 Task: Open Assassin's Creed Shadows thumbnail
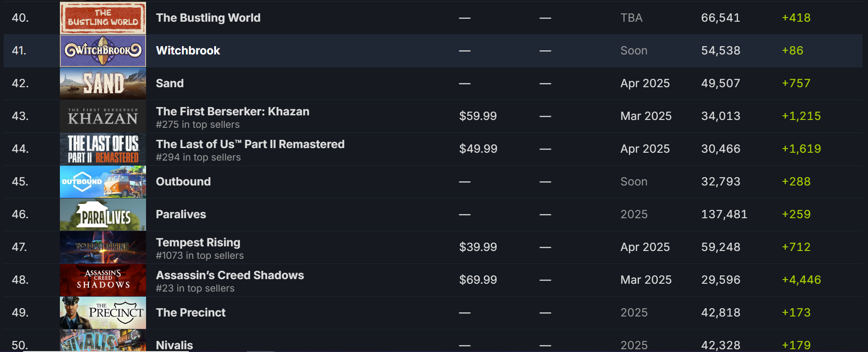point(103,280)
